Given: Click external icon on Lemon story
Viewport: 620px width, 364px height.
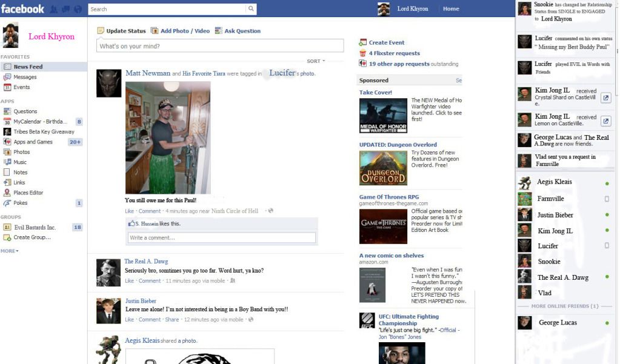Looking at the screenshot, I should coord(606,121).
